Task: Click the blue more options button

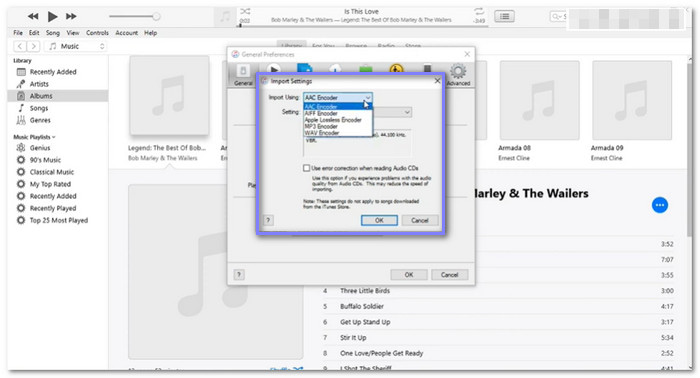Action: [x=660, y=205]
